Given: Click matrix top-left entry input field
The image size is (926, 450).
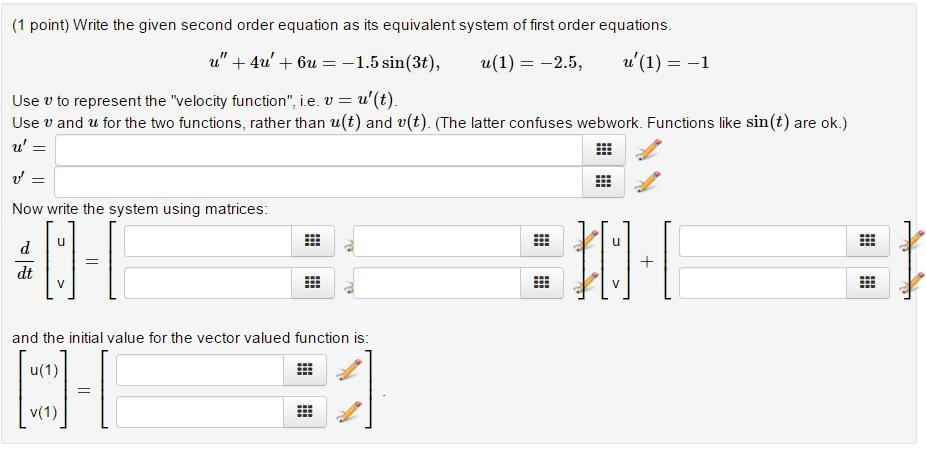Looking at the screenshot, I should coord(208,241).
